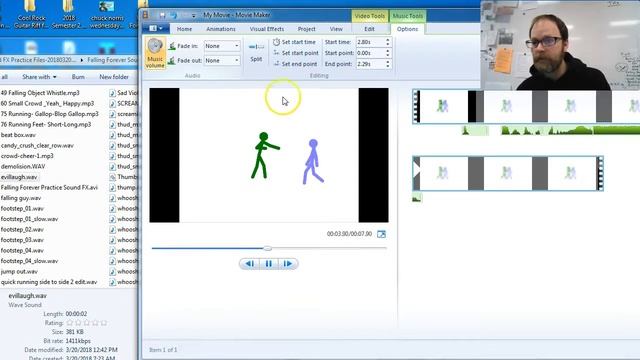Open chuck norris wednesday desktop icon
Viewport: 640px width, 360px height.
point(107,15)
